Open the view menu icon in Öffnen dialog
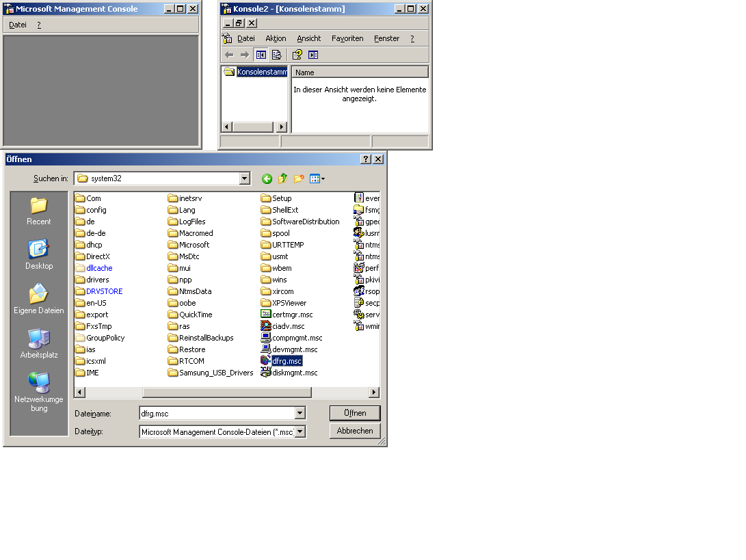This screenshot has width=746, height=560. click(x=317, y=179)
